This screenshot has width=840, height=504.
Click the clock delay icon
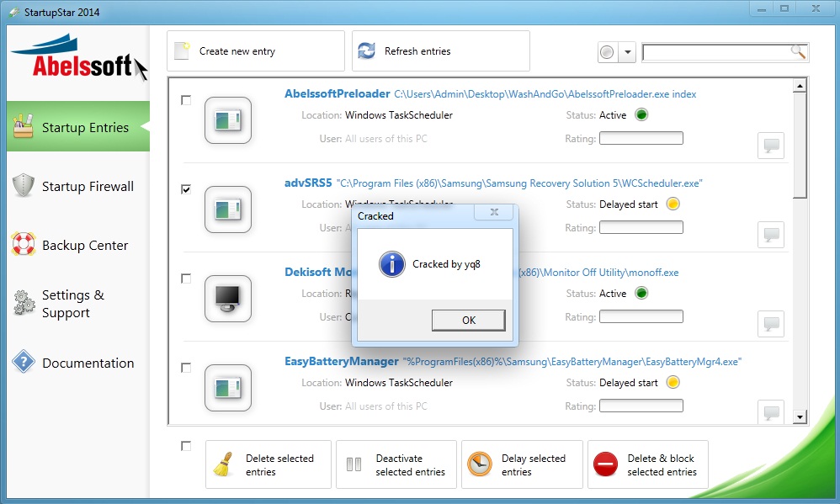tap(480, 464)
